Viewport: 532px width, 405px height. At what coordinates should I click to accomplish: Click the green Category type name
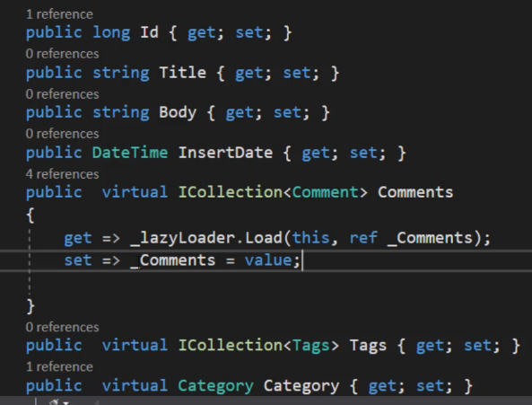[x=215, y=386]
